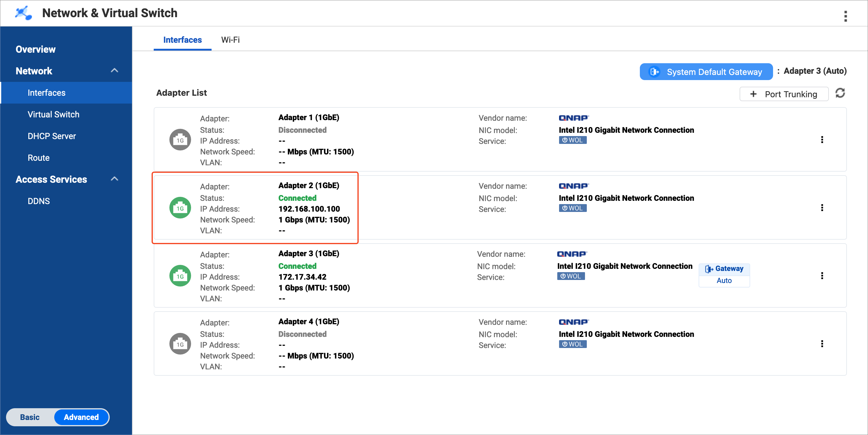Click Adapter 4 gray 1G port icon
The width and height of the screenshot is (868, 435).
tap(180, 344)
